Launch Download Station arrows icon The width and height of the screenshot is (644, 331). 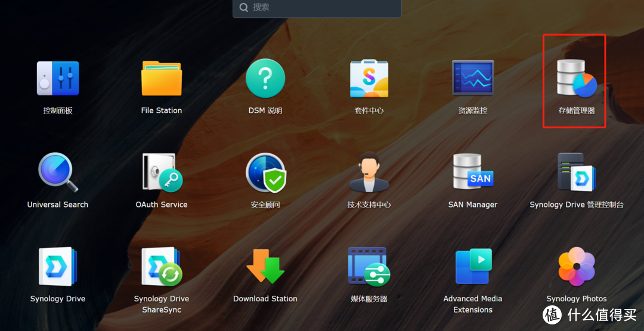[265, 267]
